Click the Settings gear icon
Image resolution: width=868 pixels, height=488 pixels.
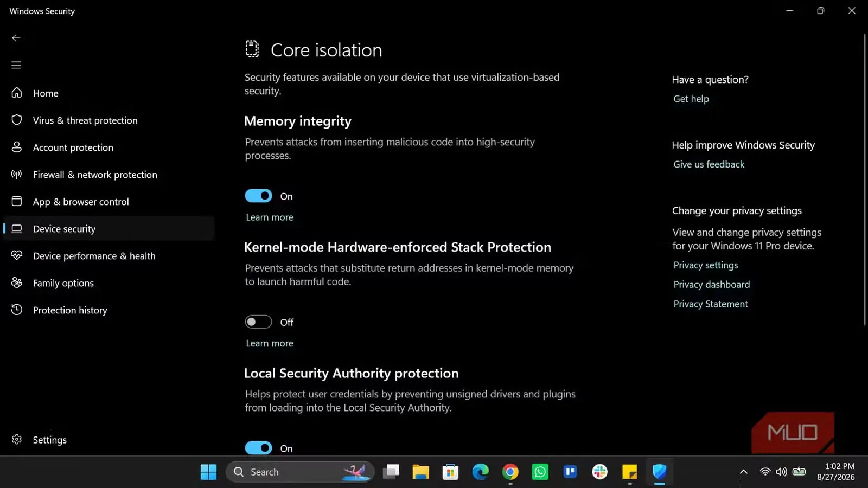[x=17, y=439]
